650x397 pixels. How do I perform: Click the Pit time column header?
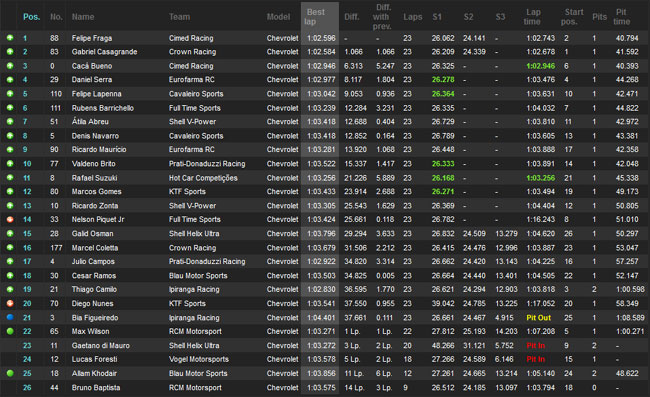[x=622, y=17]
